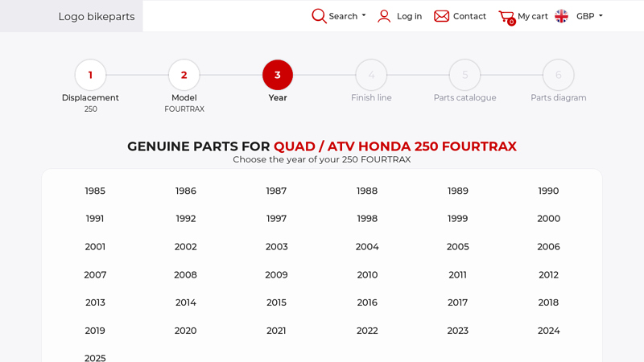Select year 1991

[x=95, y=219]
